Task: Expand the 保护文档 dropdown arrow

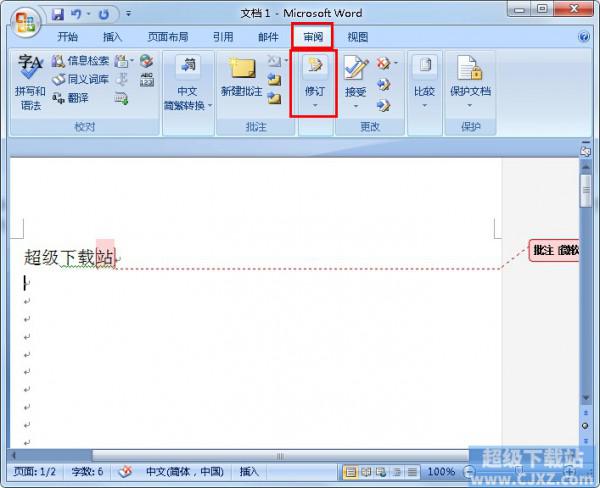Action: 470,106
